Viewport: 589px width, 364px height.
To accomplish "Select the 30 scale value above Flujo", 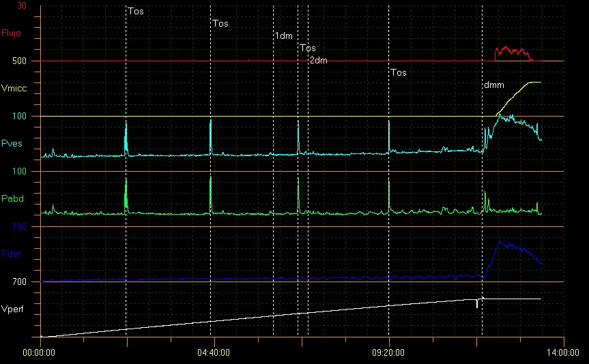I will 22,6.
